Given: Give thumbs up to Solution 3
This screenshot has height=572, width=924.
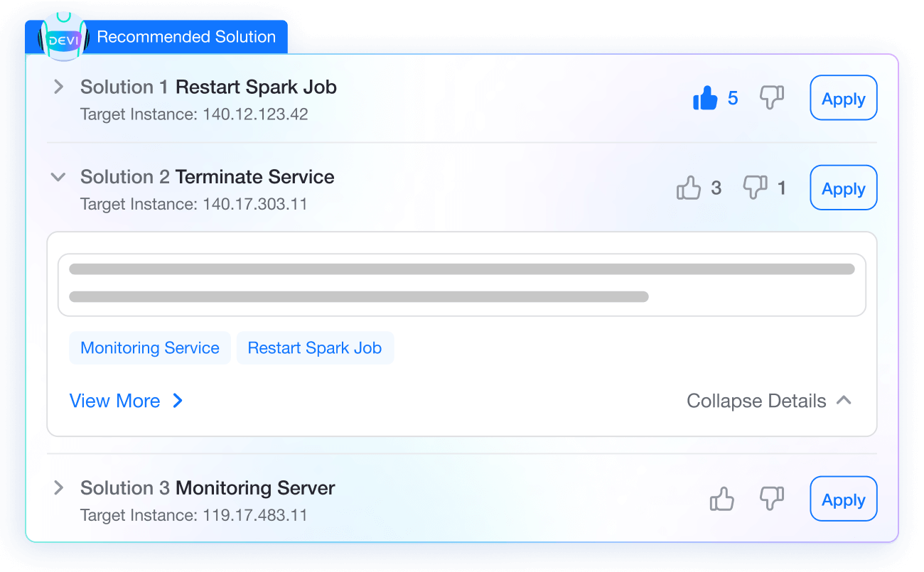Looking at the screenshot, I should click(x=721, y=499).
